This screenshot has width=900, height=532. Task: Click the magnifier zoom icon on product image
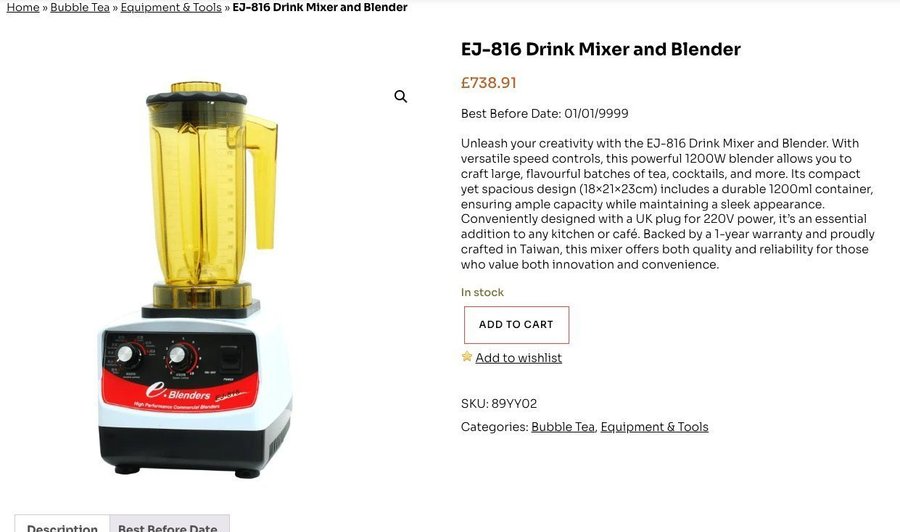(x=401, y=96)
